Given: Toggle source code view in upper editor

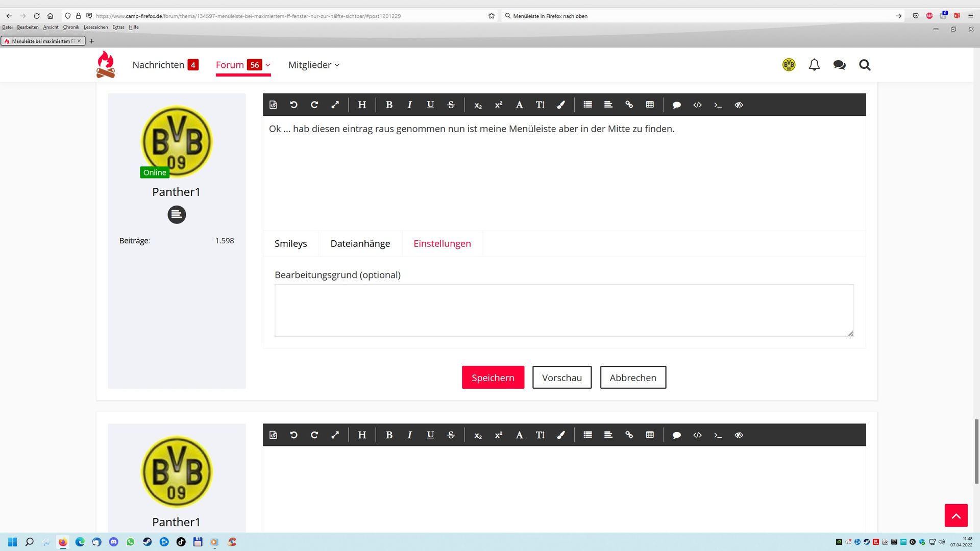Looking at the screenshot, I should [x=273, y=105].
